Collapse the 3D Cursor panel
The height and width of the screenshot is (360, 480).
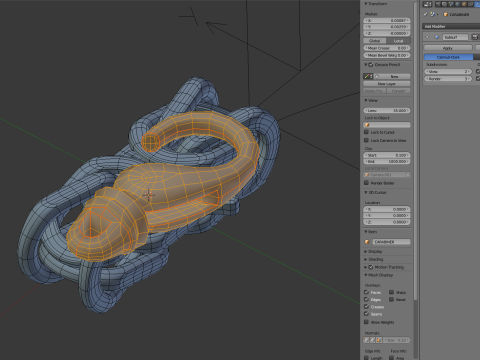click(x=366, y=193)
